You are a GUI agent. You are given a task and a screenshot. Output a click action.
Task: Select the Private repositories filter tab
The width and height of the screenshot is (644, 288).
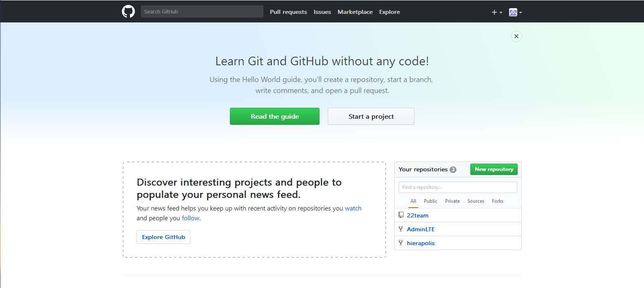(x=452, y=201)
